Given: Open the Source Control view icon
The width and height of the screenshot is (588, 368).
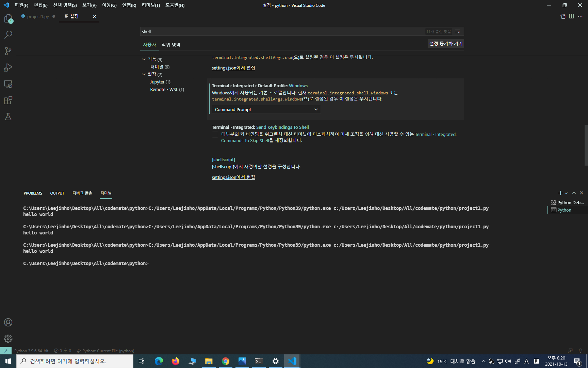Looking at the screenshot, I should (x=8, y=51).
